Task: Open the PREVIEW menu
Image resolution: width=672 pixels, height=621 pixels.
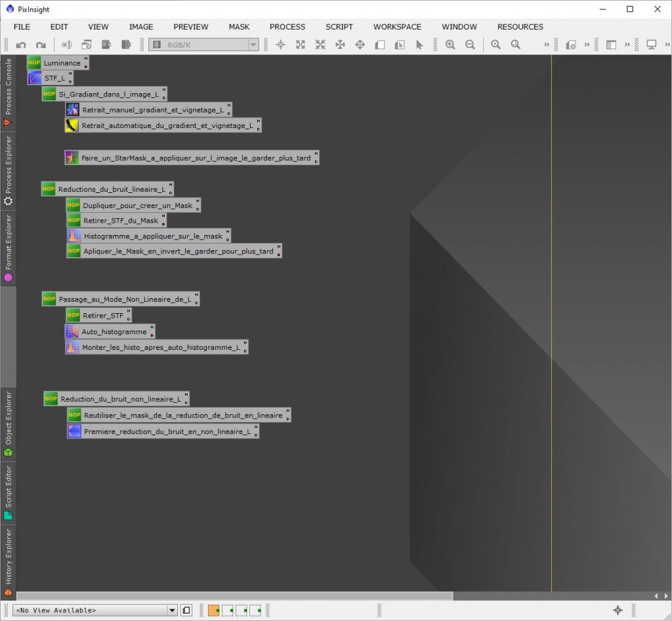Action: 191,26
